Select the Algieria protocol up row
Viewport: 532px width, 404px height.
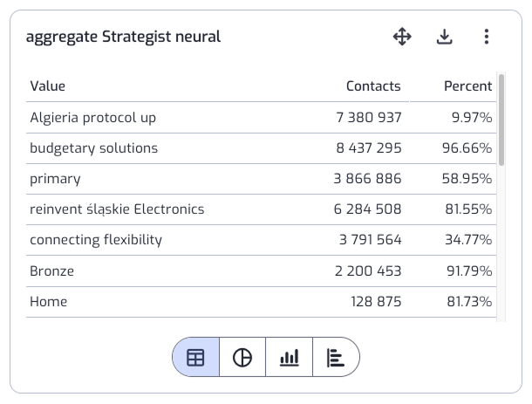(x=261, y=118)
